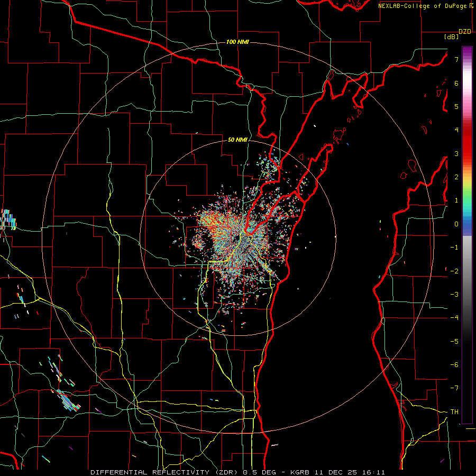Viewport: 476px width, 476px height.
Task: Click the KGRB station identifier
Action: (300, 472)
